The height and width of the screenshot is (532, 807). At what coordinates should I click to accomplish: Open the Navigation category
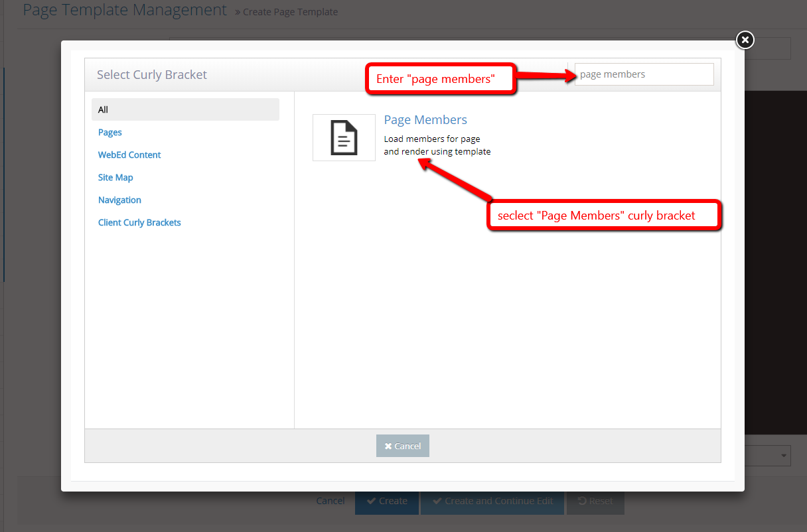[x=119, y=200]
